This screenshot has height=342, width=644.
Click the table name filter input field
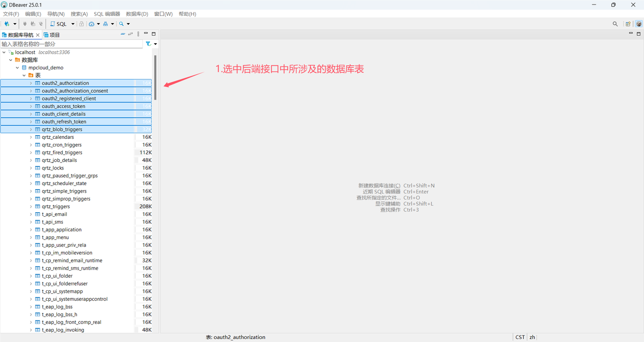[70, 44]
